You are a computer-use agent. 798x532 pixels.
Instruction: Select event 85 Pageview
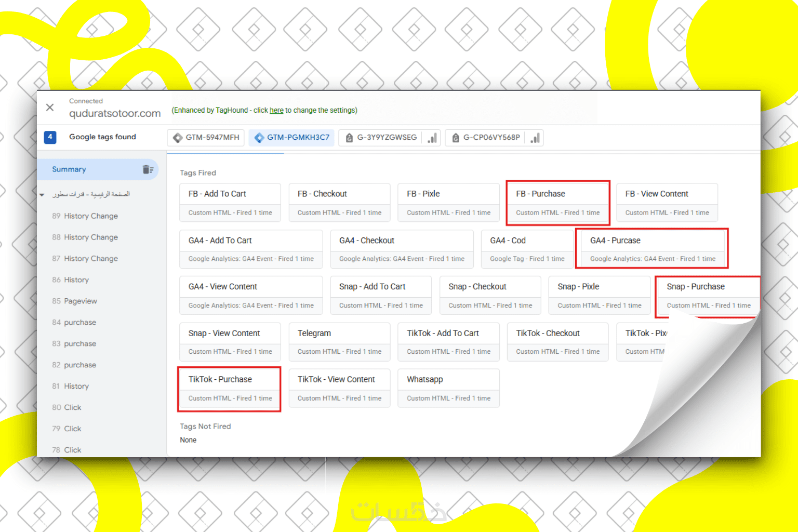click(x=75, y=301)
